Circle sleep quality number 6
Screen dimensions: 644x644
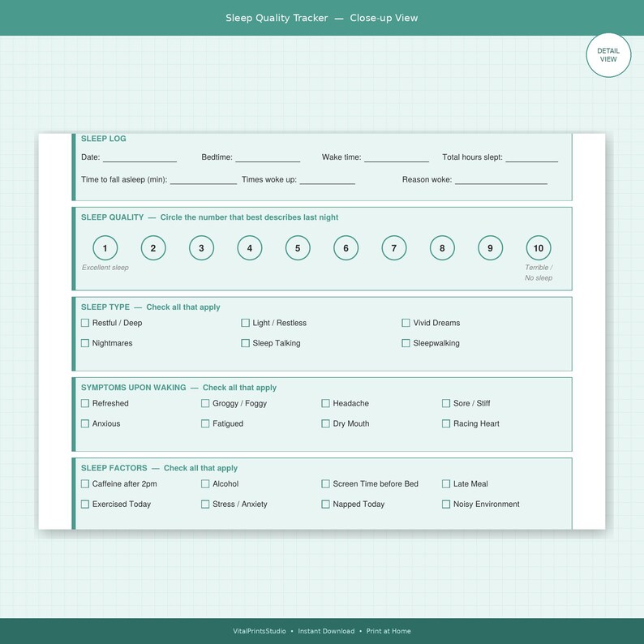pos(346,248)
